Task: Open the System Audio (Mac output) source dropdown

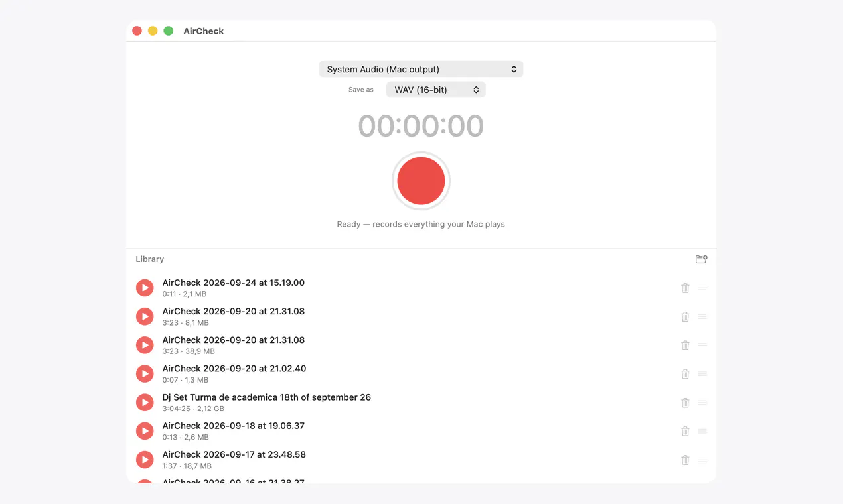Action: click(421, 69)
